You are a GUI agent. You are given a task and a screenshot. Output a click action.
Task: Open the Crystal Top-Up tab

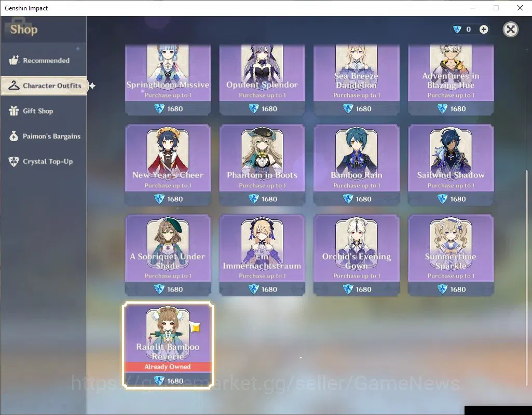click(44, 161)
